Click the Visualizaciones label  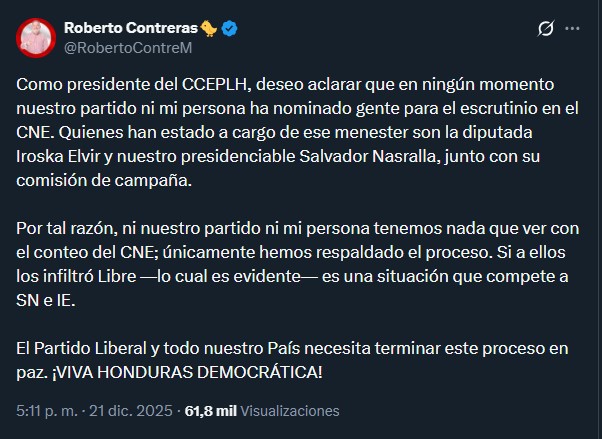[290, 411]
